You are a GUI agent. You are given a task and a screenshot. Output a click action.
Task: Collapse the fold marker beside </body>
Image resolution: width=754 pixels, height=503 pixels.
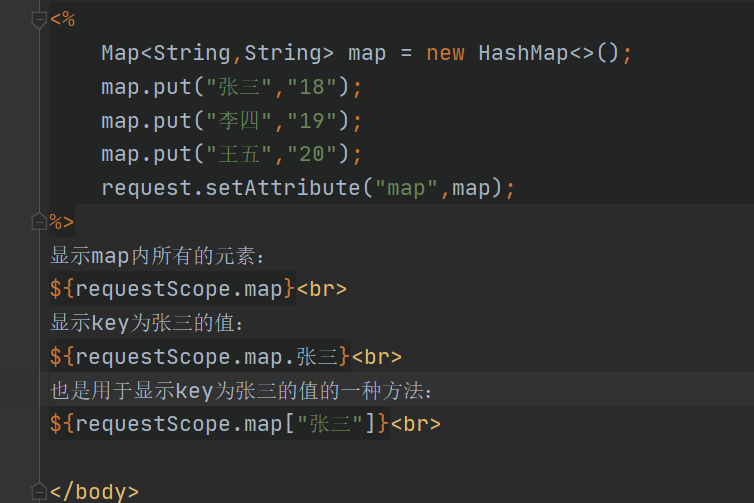pyautogui.click(x=39, y=491)
